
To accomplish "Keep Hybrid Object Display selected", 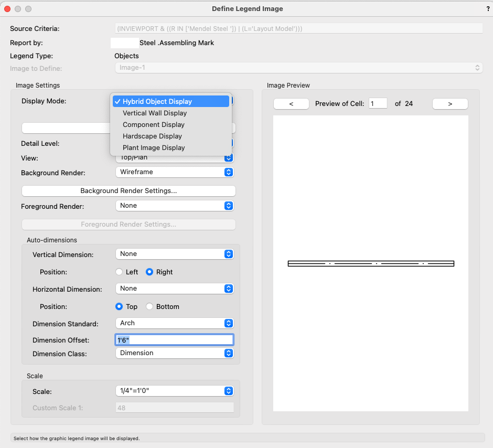I will click(157, 101).
